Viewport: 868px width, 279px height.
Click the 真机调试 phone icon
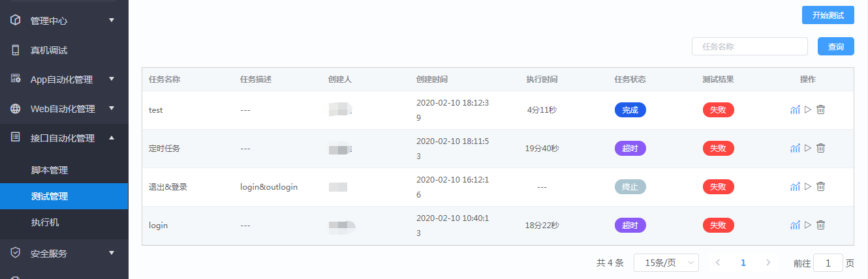16,50
